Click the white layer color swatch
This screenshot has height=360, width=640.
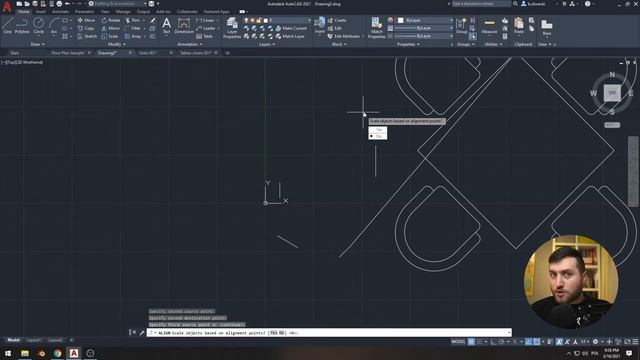click(266, 20)
